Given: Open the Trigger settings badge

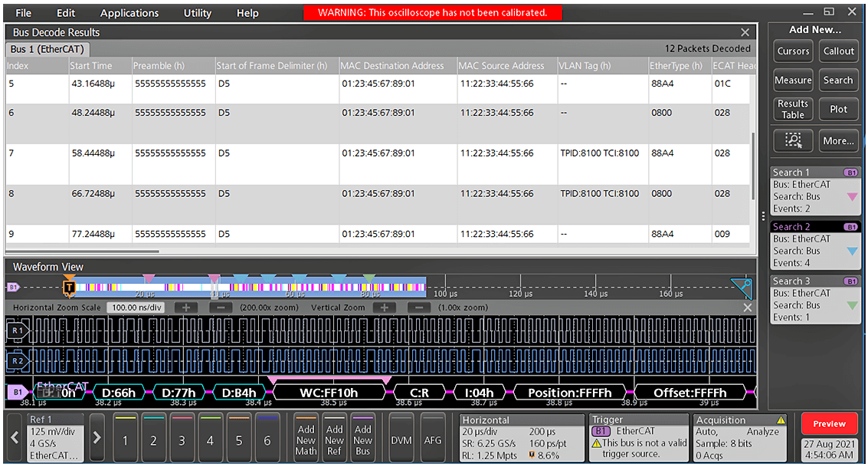Looking at the screenshot, I should [x=639, y=438].
